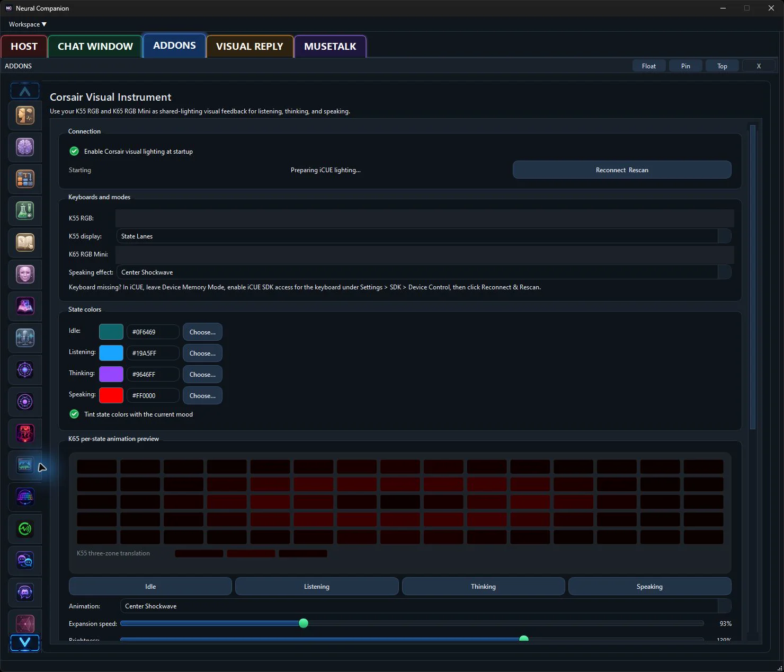Choose a new Listening color
The image size is (784, 672).
[202, 353]
